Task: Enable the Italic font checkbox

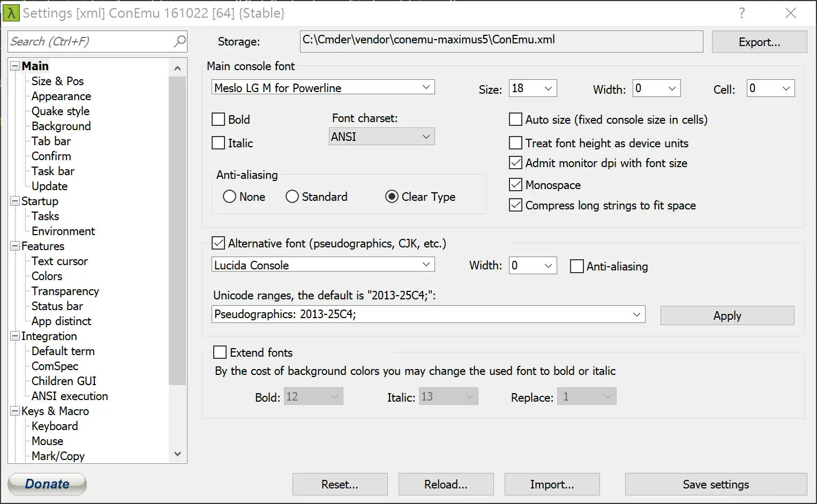Action: (x=218, y=143)
